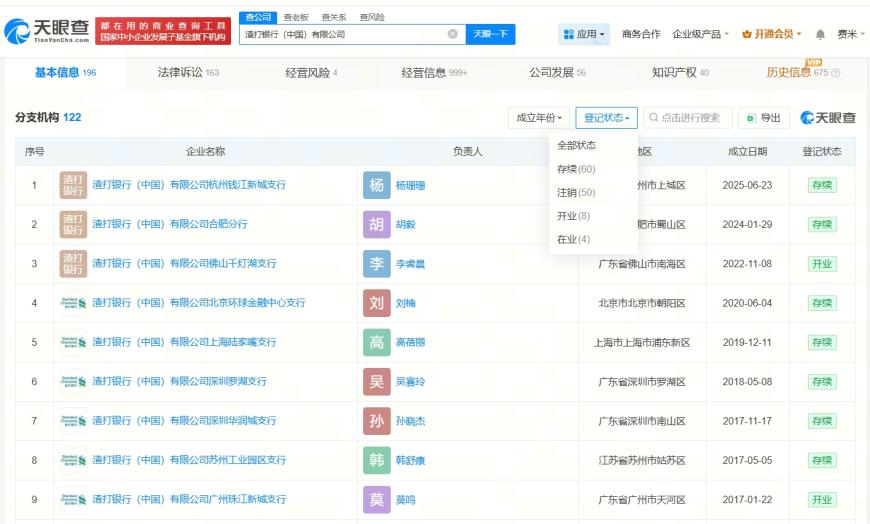This screenshot has width=870, height=524.
Task: Open the 北京环球金融中心支行 company link
Action: [x=199, y=303]
